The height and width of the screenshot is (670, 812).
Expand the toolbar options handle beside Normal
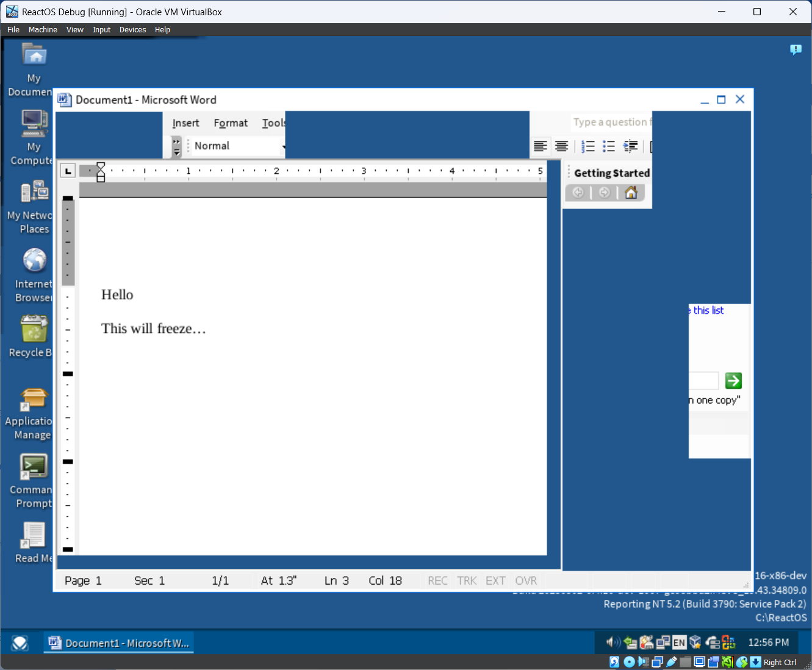[176, 146]
